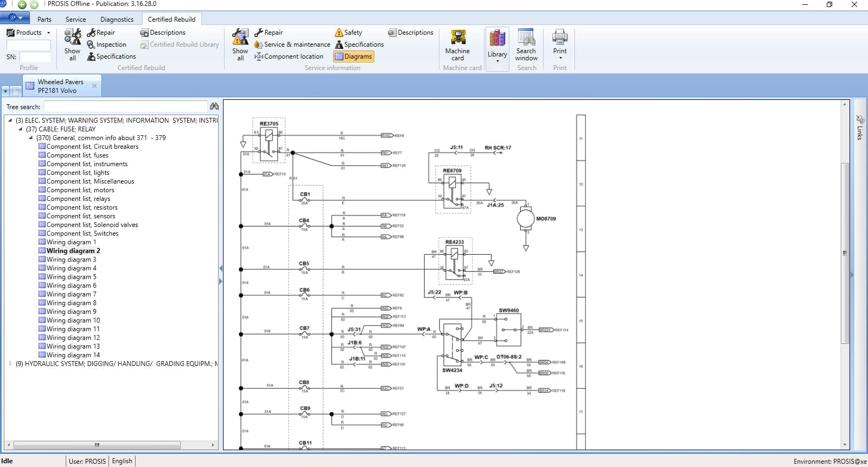Open Component list, resistors

click(x=82, y=207)
